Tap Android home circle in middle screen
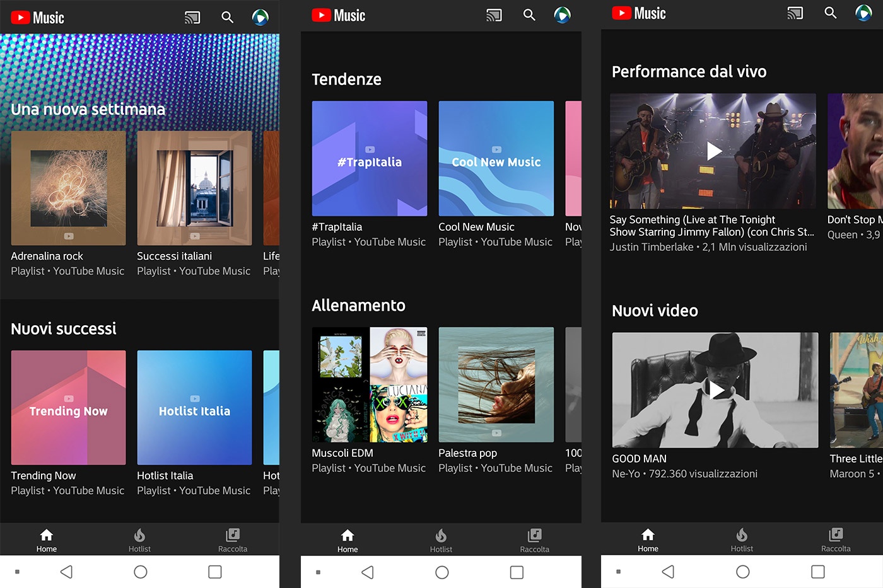 442,572
